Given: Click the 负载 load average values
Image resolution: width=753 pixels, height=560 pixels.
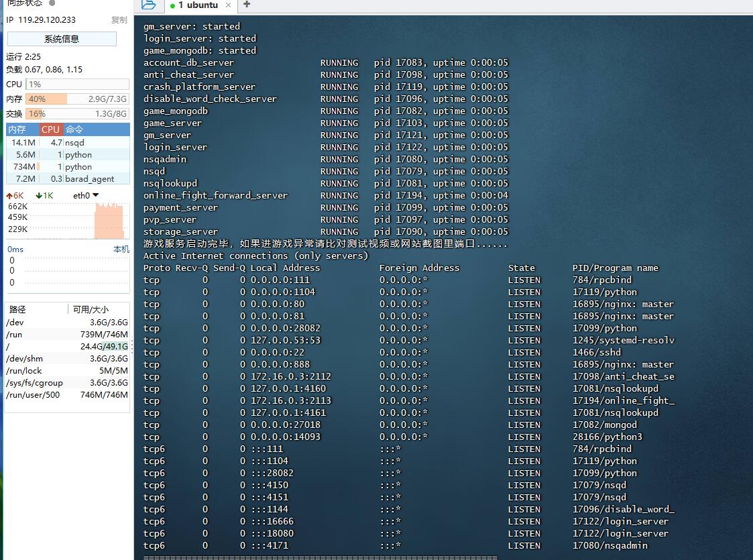Looking at the screenshot, I should (x=44, y=70).
